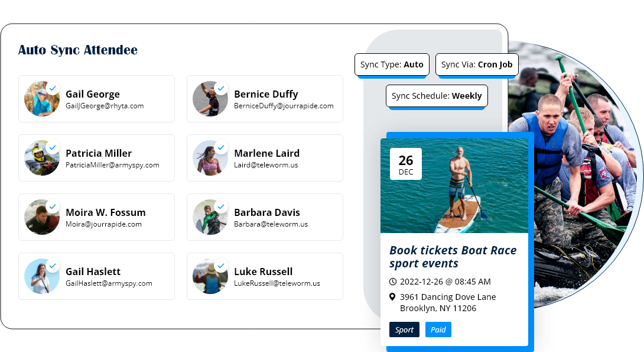Open the Sync Type: Auto selector
This screenshot has width=644, height=352.
click(x=392, y=64)
